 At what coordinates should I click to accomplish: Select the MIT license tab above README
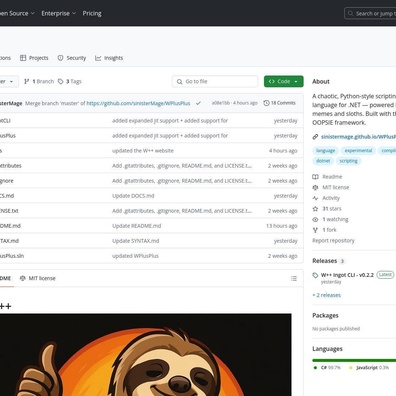(x=38, y=278)
